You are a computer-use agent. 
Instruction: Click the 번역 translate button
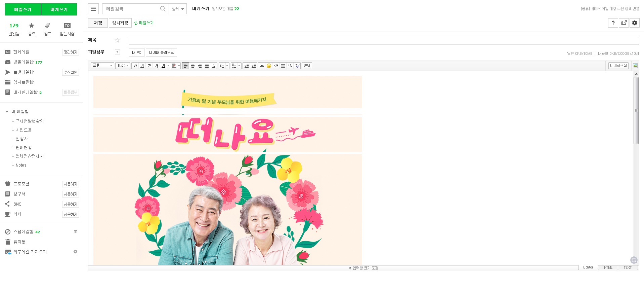307,66
